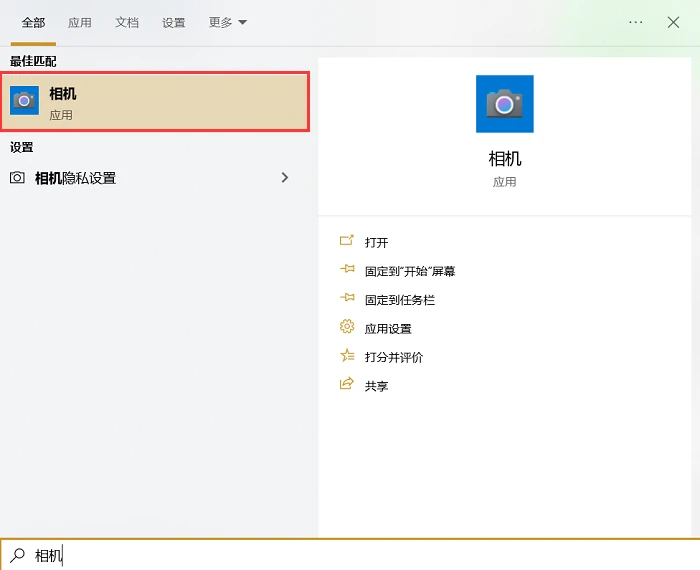Image resolution: width=700 pixels, height=570 pixels.
Task: Click the camera outline icon beside 相机隐私设置
Action: (x=17, y=178)
